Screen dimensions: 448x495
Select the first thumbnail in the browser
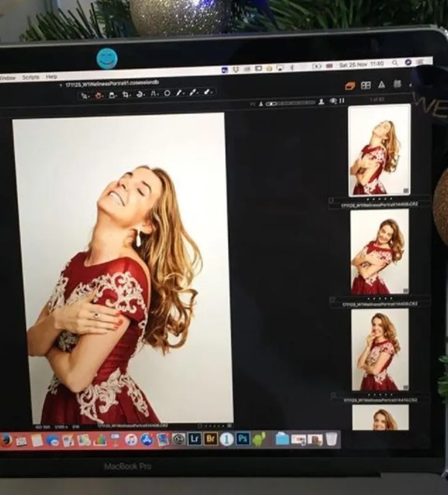pos(378,150)
